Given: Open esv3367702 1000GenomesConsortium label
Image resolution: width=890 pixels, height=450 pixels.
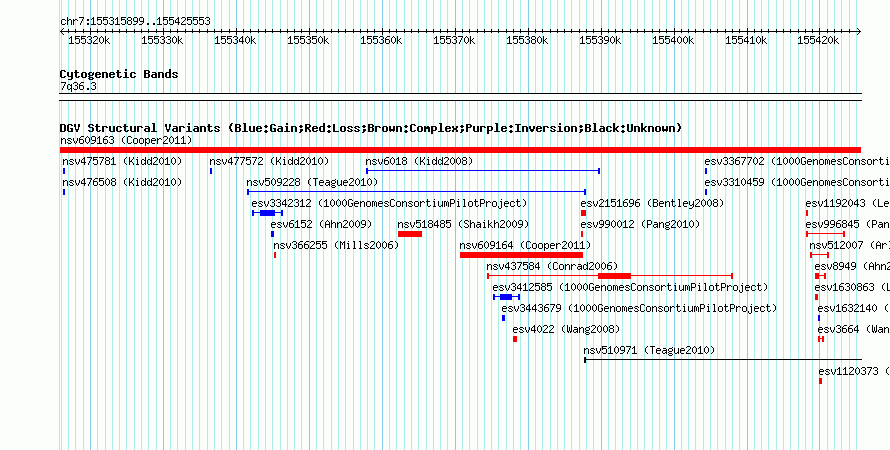Looking at the screenshot, I should (797, 161).
